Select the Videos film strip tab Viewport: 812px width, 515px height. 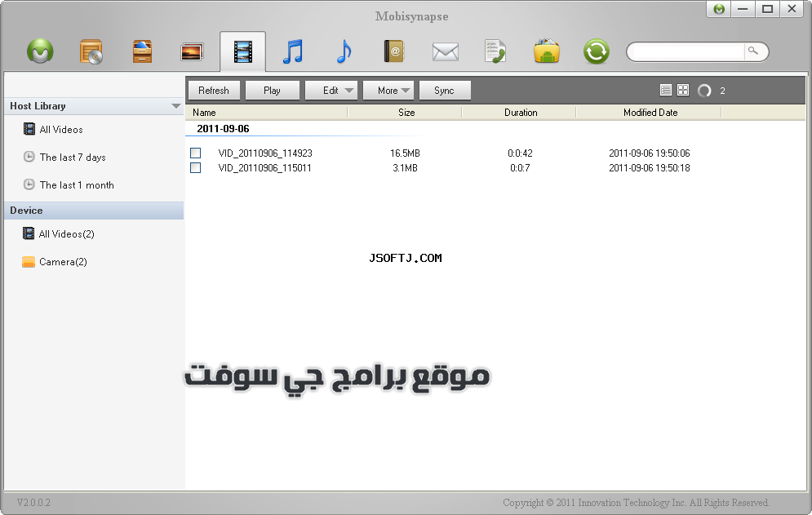click(243, 51)
